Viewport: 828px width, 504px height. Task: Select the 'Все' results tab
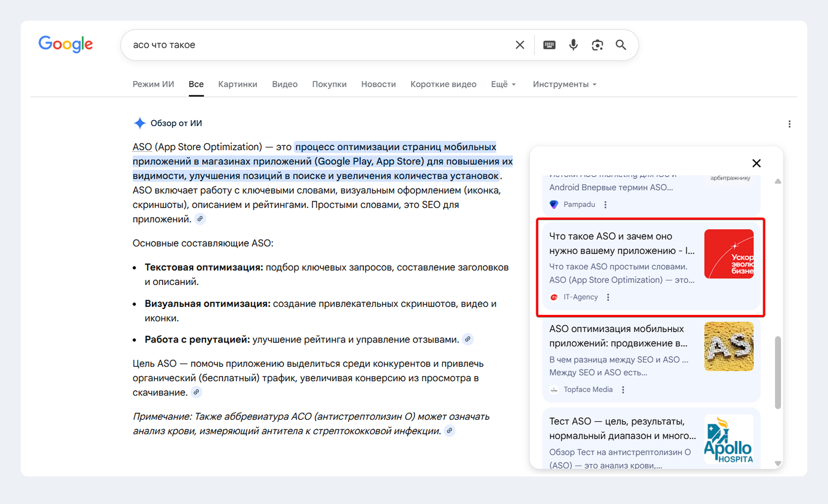tap(196, 84)
